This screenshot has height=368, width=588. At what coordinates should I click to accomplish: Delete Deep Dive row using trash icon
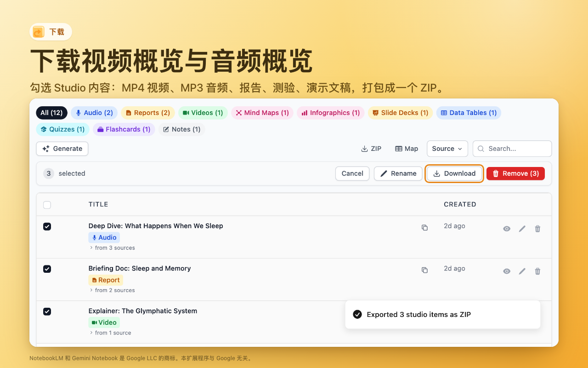point(537,229)
